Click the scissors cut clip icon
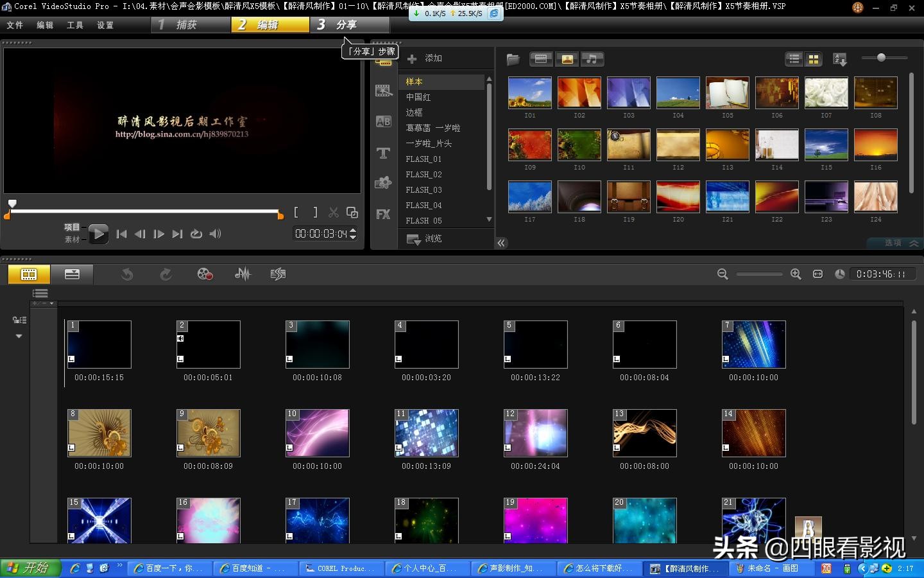Image resolution: width=924 pixels, height=578 pixels. [x=333, y=213]
